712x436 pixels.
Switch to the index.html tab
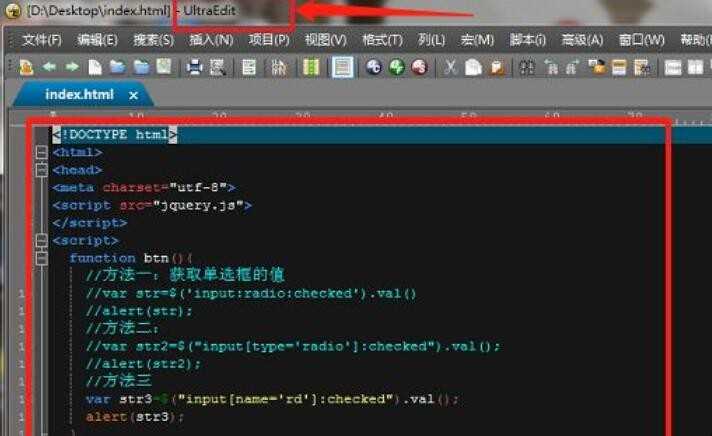tap(79, 94)
